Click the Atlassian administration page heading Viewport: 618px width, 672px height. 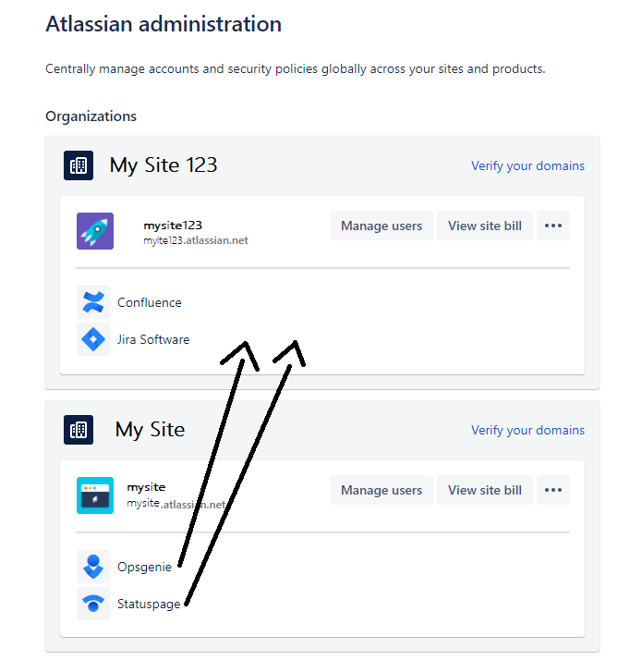pyautogui.click(x=164, y=24)
